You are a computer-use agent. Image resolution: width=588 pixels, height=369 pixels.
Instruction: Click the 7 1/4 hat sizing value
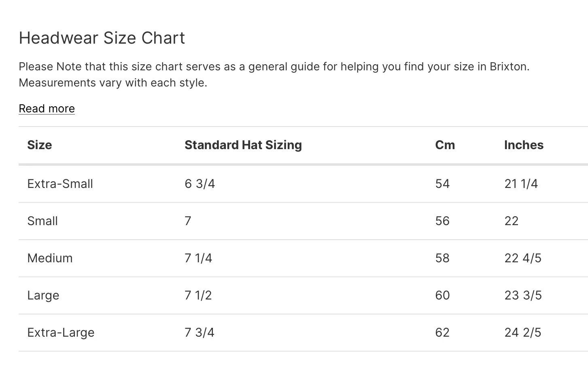coord(198,258)
